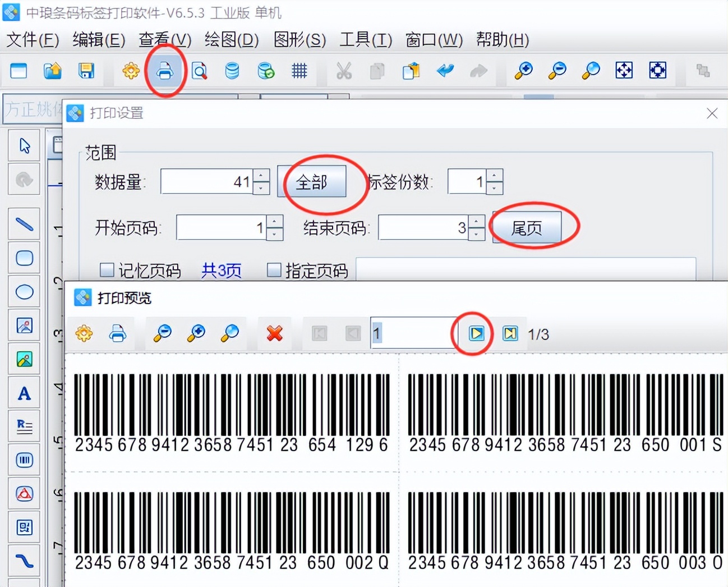Enable the 记忆页码 checkbox
The width and height of the screenshot is (728, 587).
[107, 270]
